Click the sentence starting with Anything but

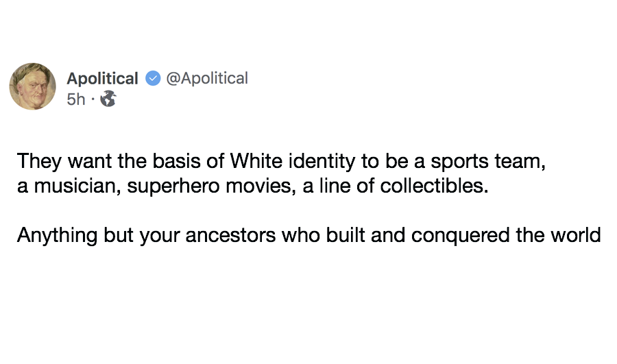click(x=309, y=235)
